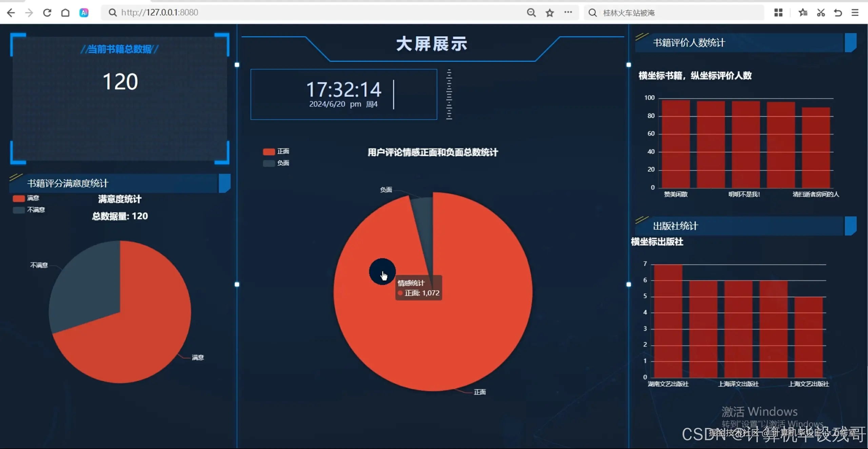Reload the dashboard page
The width and height of the screenshot is (868, 449).
[47, 13]
